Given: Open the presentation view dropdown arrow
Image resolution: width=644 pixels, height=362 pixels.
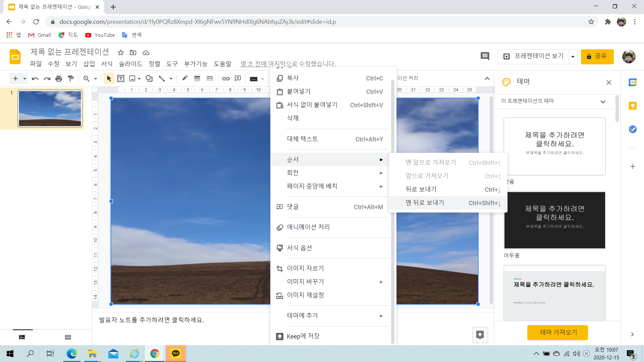Looking at the screenshot, I should [573, 57].
